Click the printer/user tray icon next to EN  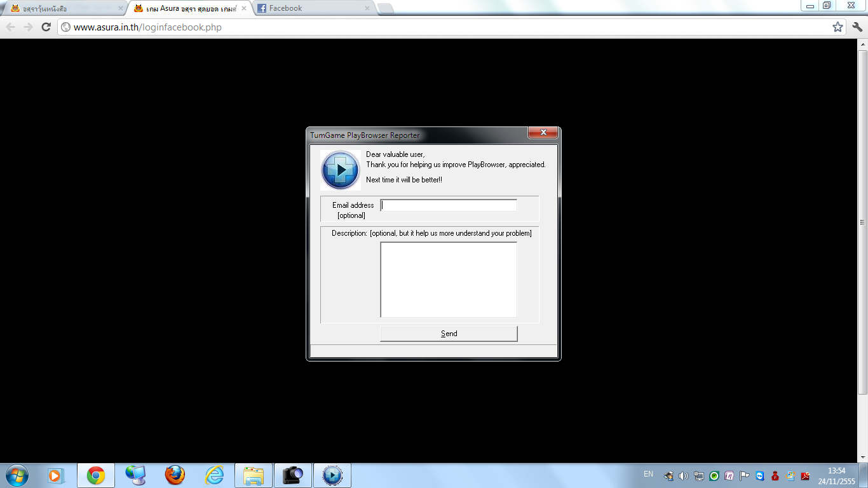[x=668, y=475]
